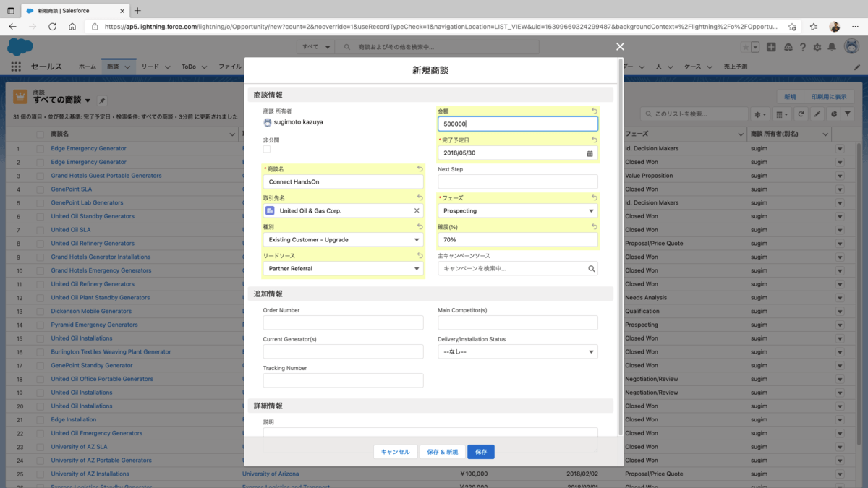868x488 pixels.
Task: Click the blue 保存 button
Action: click(481, 452)
